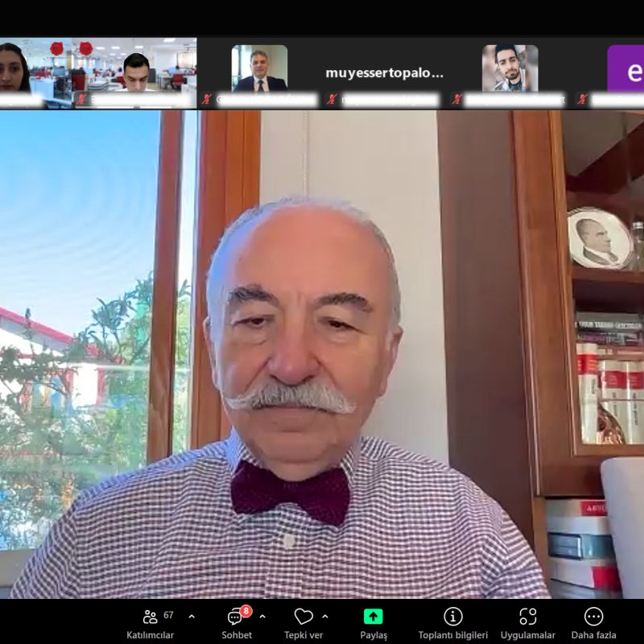Viewport: 644px width, 644px height.
Task: Select the purple 'e' avatar tile
Action: tap(625, 68)
